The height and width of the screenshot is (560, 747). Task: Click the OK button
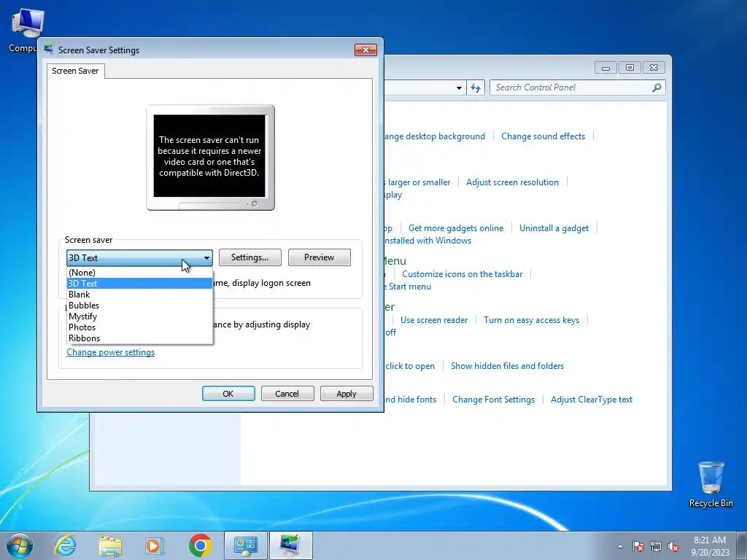click(x=228, y=394)
